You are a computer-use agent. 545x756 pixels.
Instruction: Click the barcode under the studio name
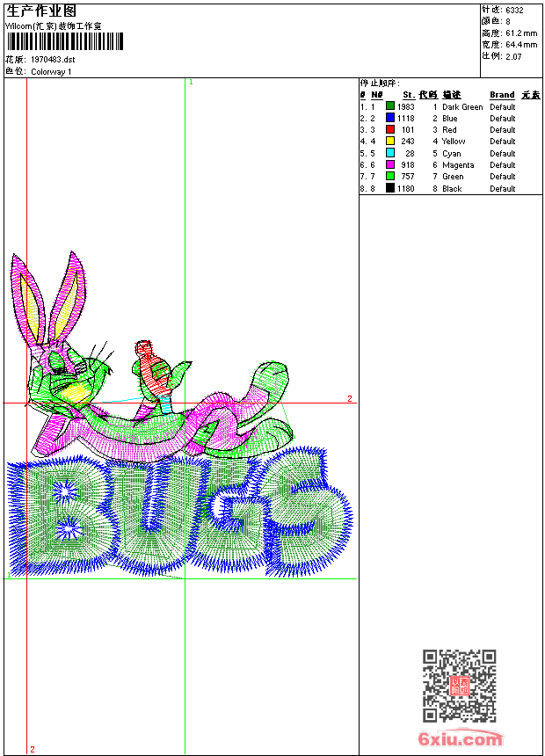coord(65,41)
